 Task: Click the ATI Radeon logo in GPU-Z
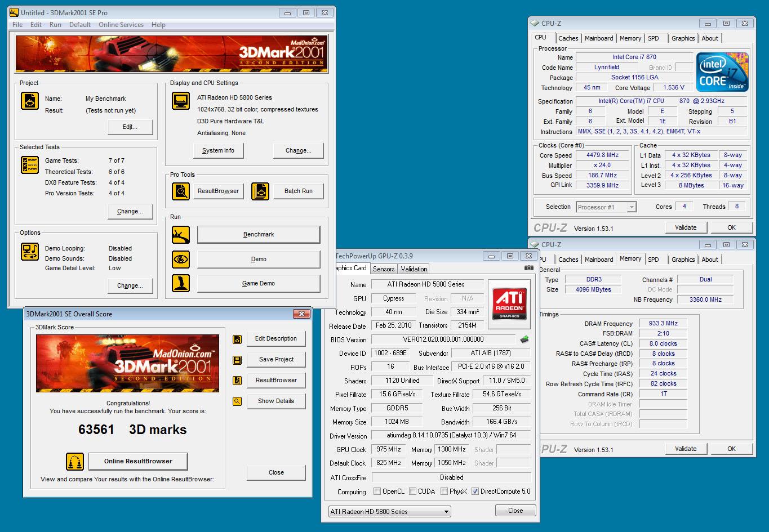pos(509,304)
